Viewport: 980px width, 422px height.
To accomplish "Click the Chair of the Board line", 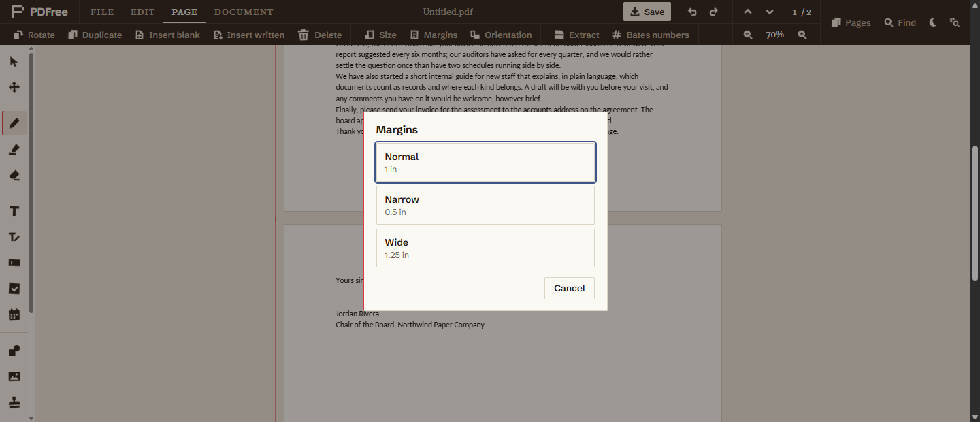I will 410,325.
